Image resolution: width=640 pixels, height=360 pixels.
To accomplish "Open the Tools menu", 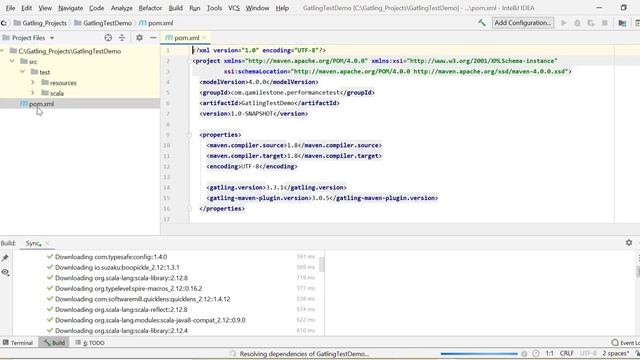I will (x=214, y=8).
